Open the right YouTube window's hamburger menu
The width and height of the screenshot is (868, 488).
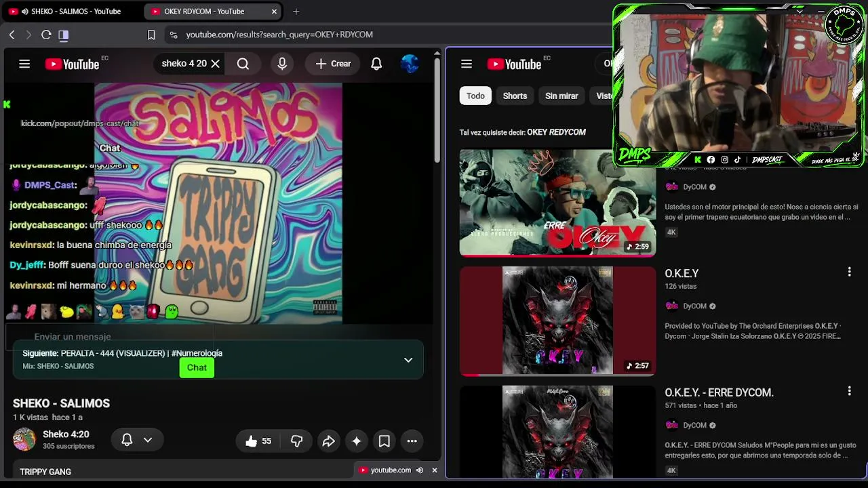[x=467, y=64]
